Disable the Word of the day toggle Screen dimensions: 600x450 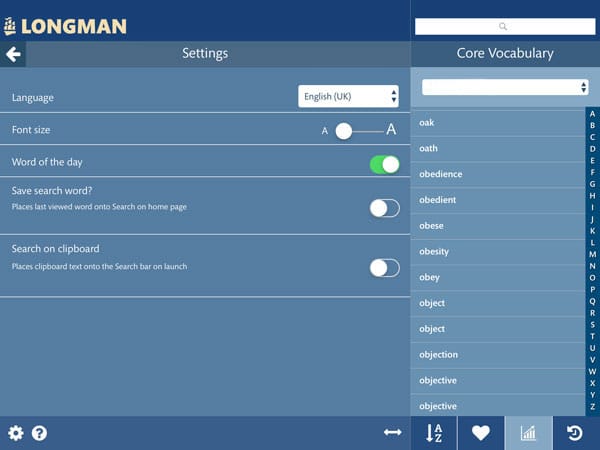(384, 164)
